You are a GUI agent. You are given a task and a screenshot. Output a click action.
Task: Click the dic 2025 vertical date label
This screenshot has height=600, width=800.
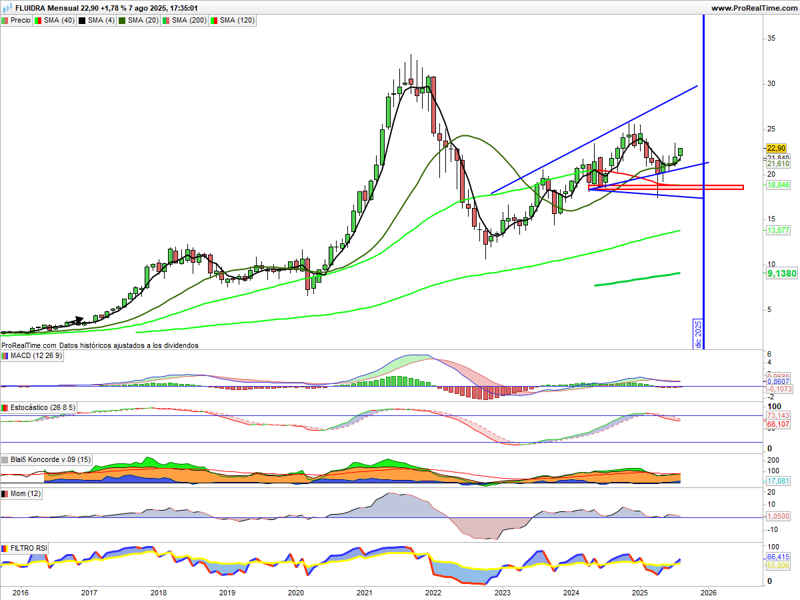point(697,334)
